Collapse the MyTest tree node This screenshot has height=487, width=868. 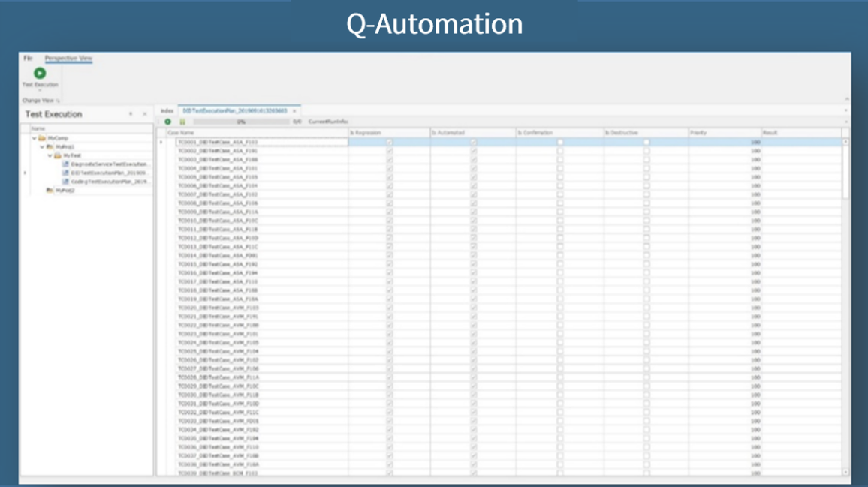click(50, 155)
